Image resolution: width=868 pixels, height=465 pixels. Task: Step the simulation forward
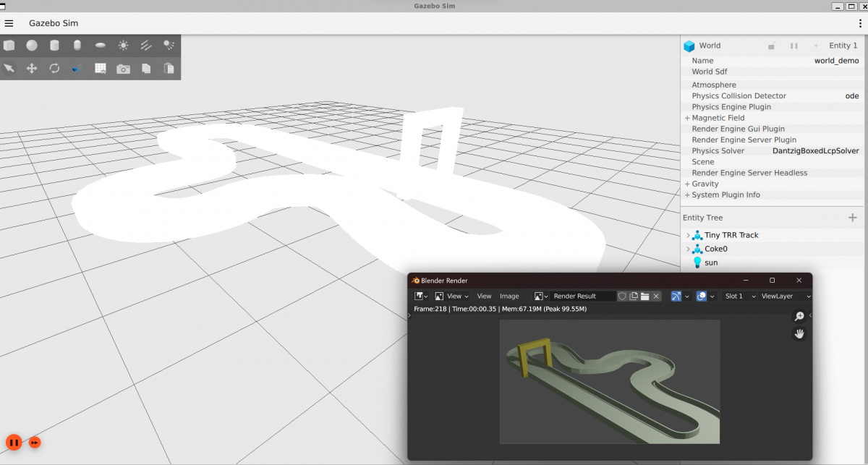(35, 442)
